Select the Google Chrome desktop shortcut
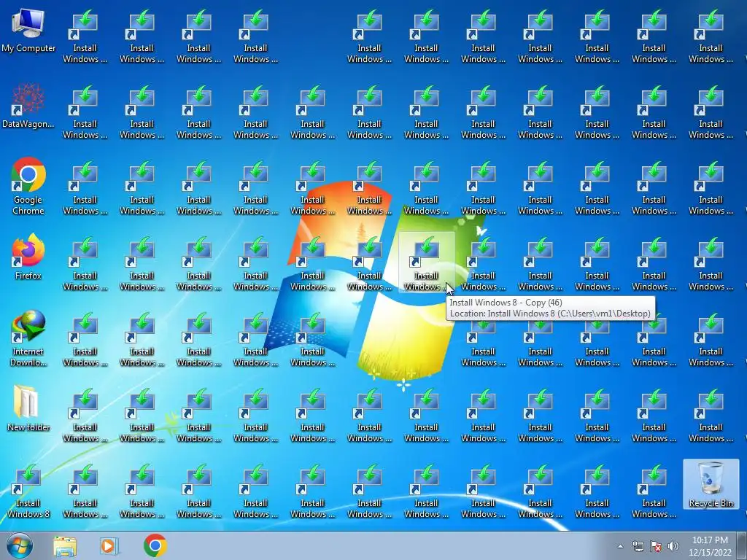The width and height of the screenshot is (747, 560). [x=28, y=187]
